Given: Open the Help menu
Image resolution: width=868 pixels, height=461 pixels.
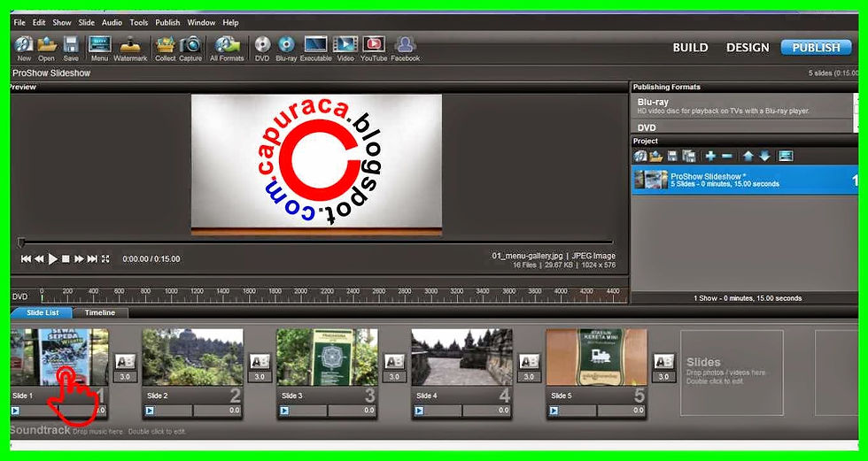Looking at the screenshot, I should click(x=230, y=23).
